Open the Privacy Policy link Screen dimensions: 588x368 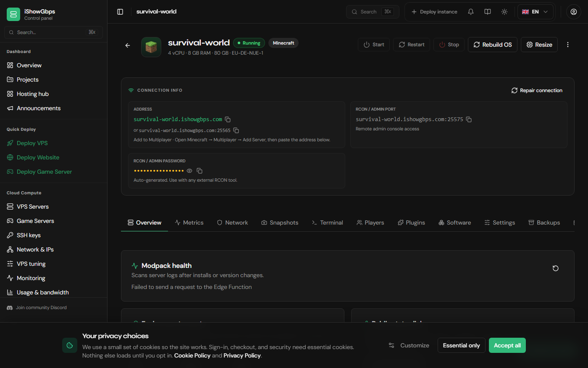[x=242, y=356]
